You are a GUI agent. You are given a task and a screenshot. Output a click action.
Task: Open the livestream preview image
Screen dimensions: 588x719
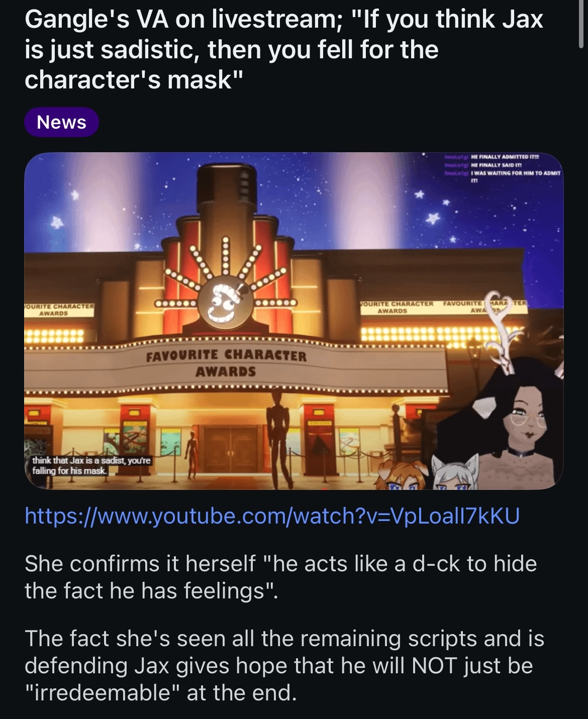point(294,321)
